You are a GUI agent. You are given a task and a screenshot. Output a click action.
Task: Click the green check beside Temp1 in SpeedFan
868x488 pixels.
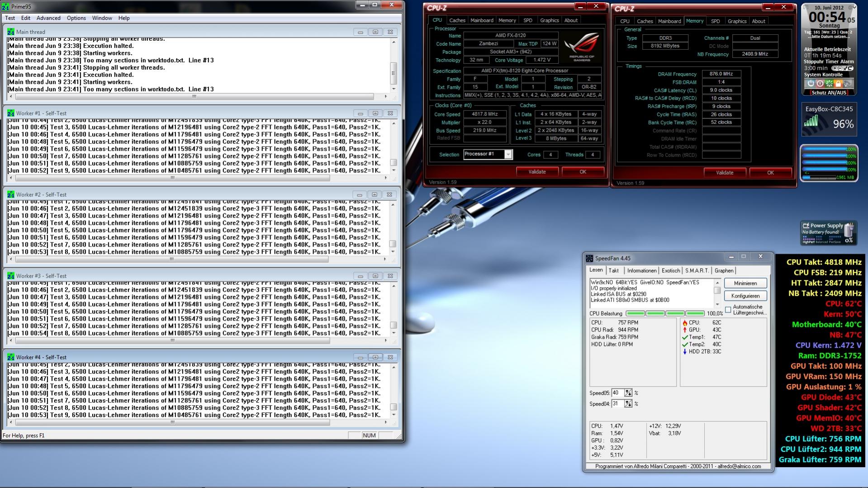[685, 337]
